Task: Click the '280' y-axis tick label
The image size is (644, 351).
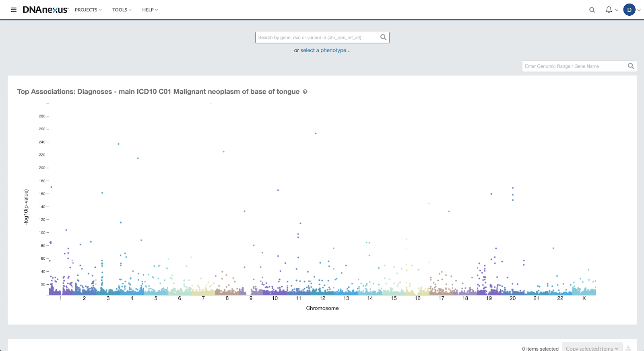Action: point(42,116)
